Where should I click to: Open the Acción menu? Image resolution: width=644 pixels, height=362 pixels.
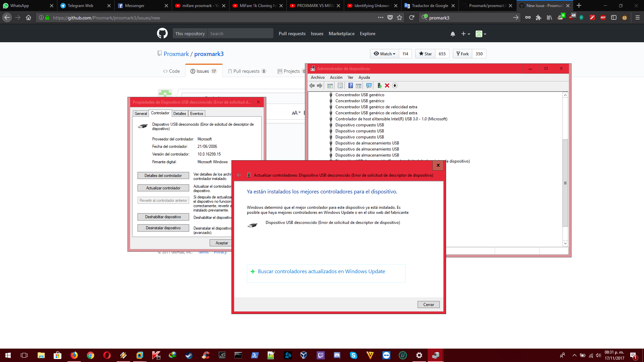pos(336,77)
